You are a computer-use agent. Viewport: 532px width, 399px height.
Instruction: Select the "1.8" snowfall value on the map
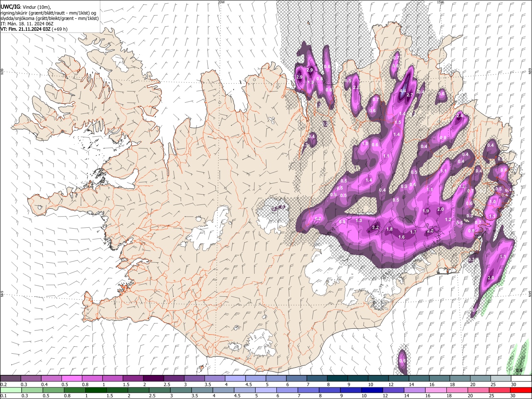pos(389,229)
